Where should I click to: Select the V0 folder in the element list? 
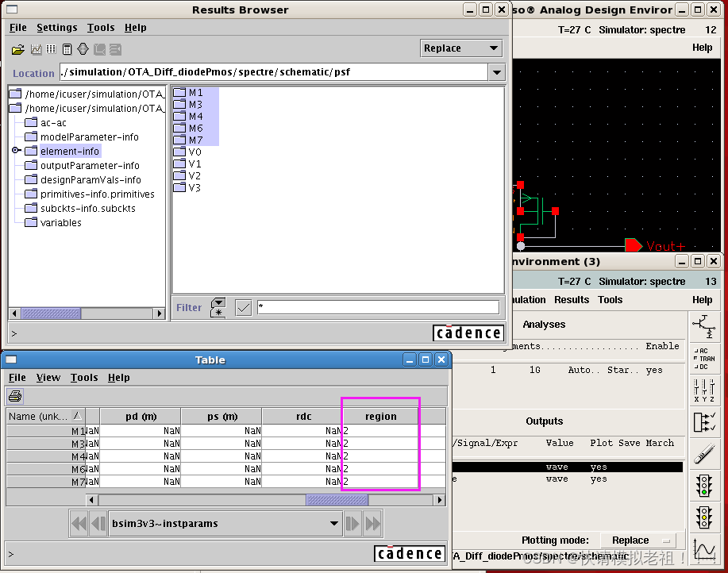tap(187, 152)
